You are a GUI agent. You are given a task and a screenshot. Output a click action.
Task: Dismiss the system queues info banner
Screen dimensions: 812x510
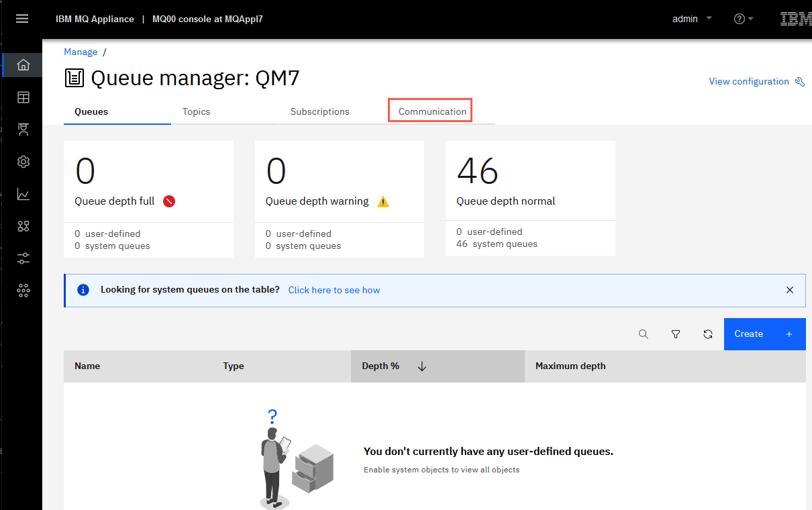coord(790,290)
